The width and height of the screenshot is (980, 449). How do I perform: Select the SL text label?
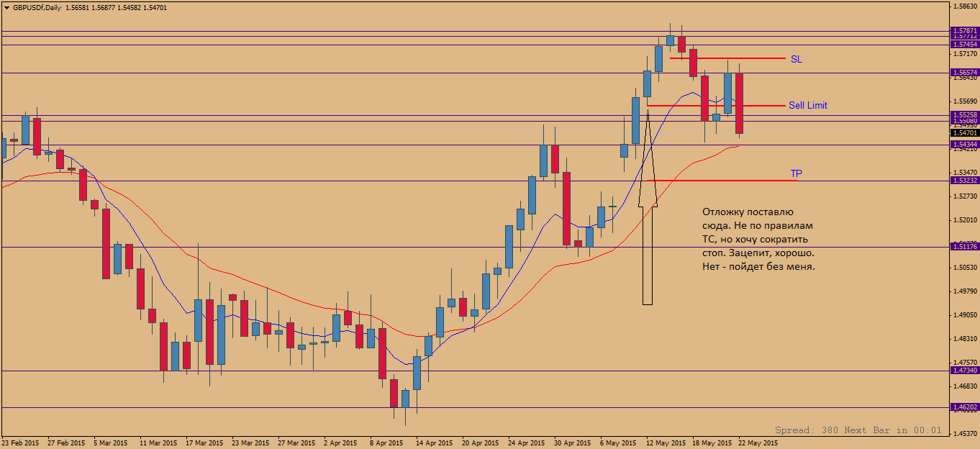click(797, 59)
